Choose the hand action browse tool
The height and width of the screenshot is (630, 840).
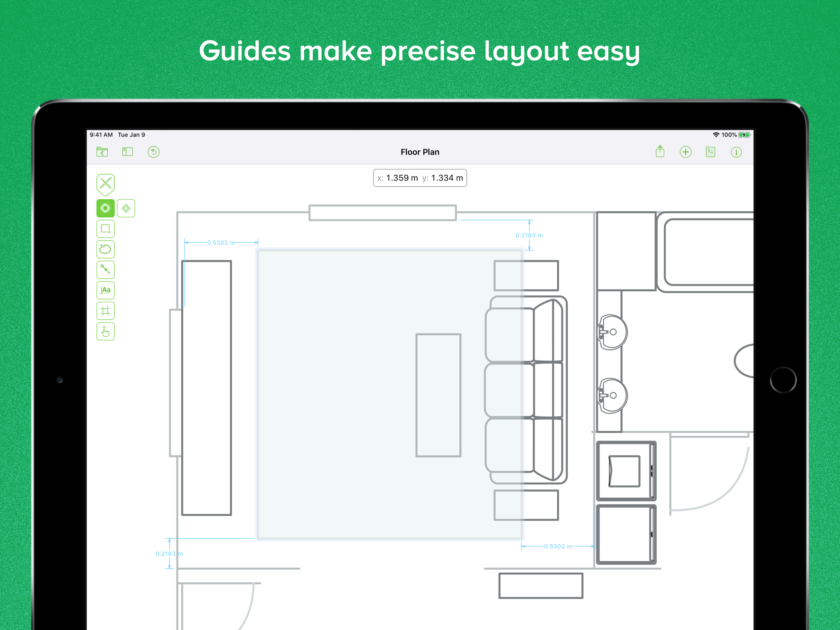pos(105,331)
